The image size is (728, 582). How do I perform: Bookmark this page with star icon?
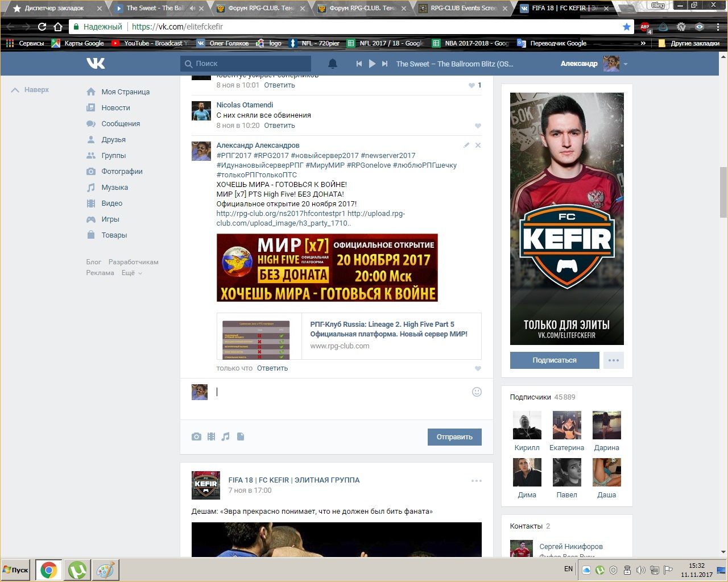[626, 27]
